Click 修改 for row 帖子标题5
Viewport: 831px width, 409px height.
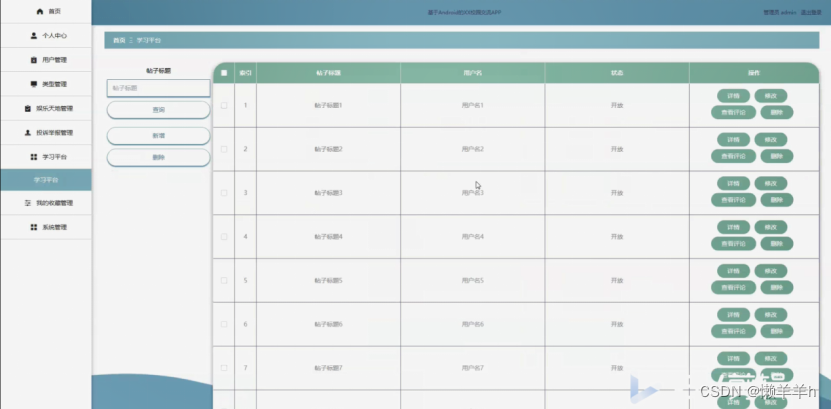coord(771,271)
